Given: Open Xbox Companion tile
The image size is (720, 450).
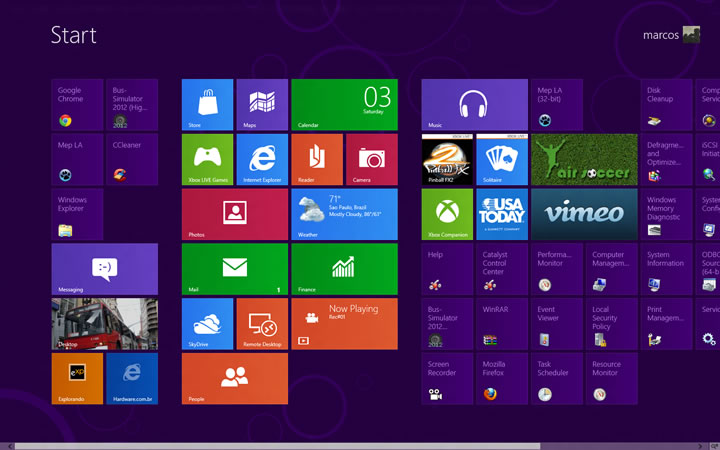Looking at the screenshot, I should 447,214.
